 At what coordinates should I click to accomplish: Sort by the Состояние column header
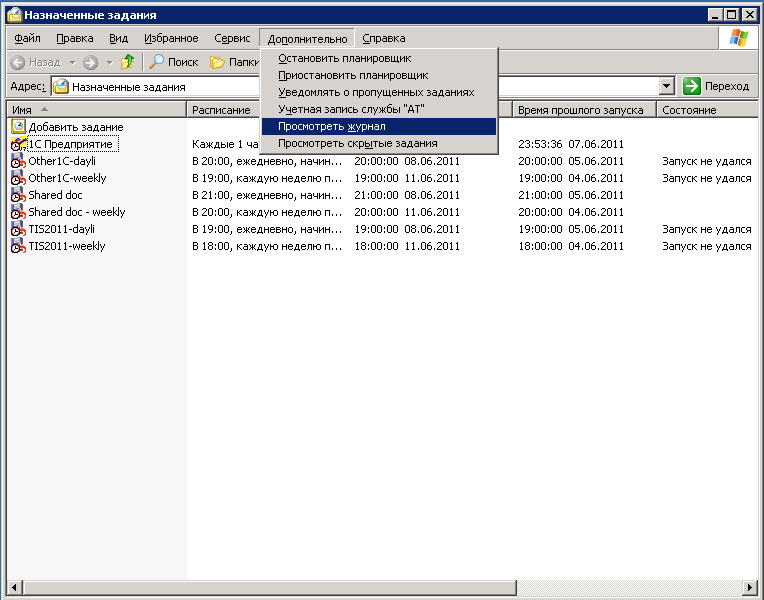[689, 110]
